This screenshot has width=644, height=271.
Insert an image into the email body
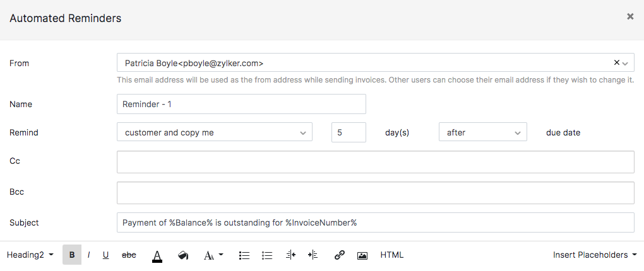click(362, 255)
